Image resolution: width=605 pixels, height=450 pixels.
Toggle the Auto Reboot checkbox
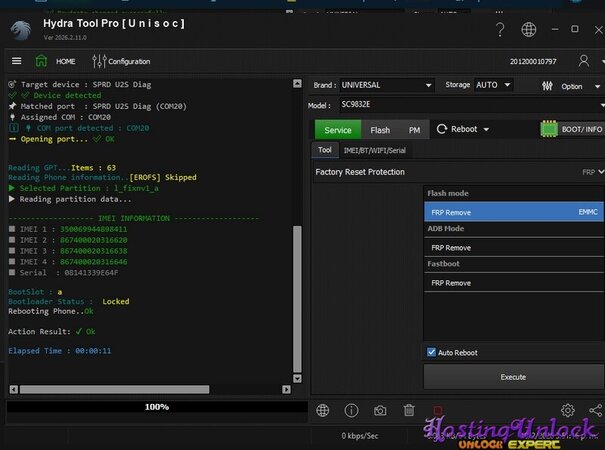(432, 352)
